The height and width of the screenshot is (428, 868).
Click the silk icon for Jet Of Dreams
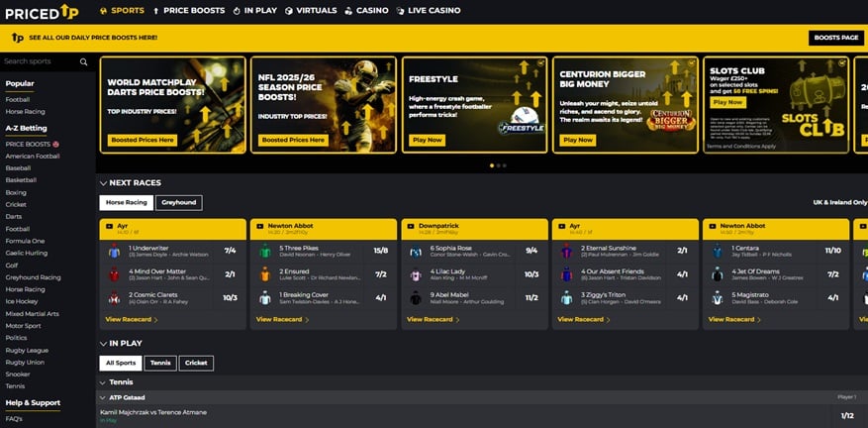(x=718, y=274)
